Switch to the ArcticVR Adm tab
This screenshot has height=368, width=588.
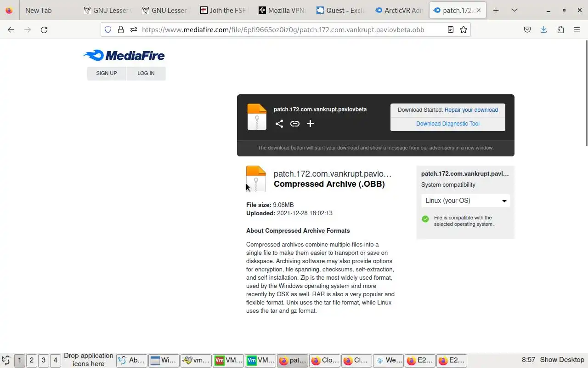[x=398, y=10]
